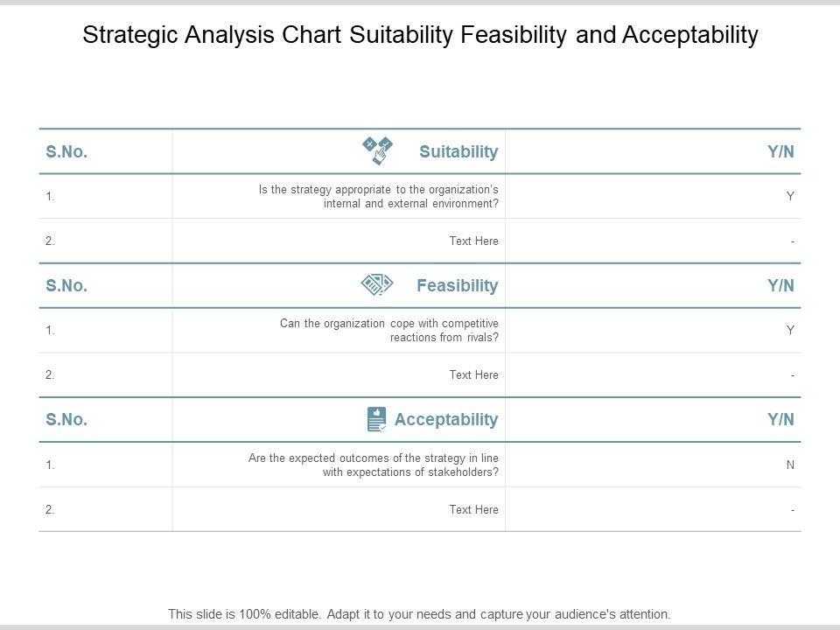
Task: Select the slide title text
Action: tap(420, 35)
